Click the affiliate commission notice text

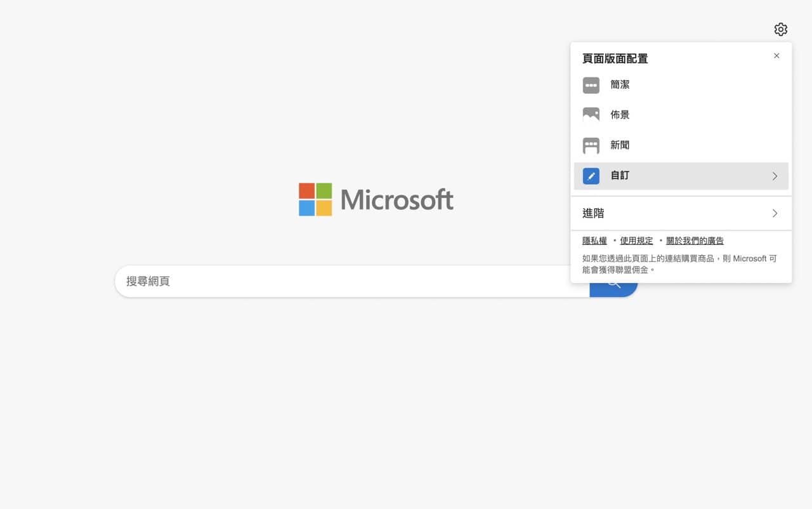click(679, 264)
